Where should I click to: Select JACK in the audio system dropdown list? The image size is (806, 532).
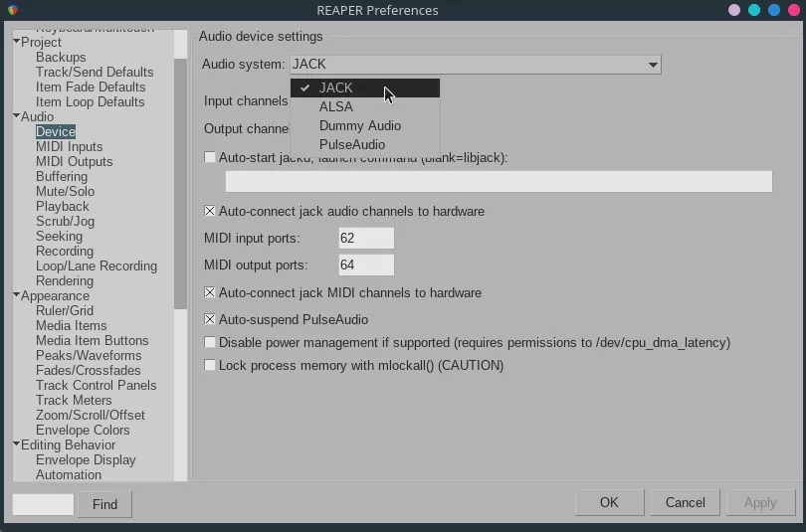click(x=364, y=88)
